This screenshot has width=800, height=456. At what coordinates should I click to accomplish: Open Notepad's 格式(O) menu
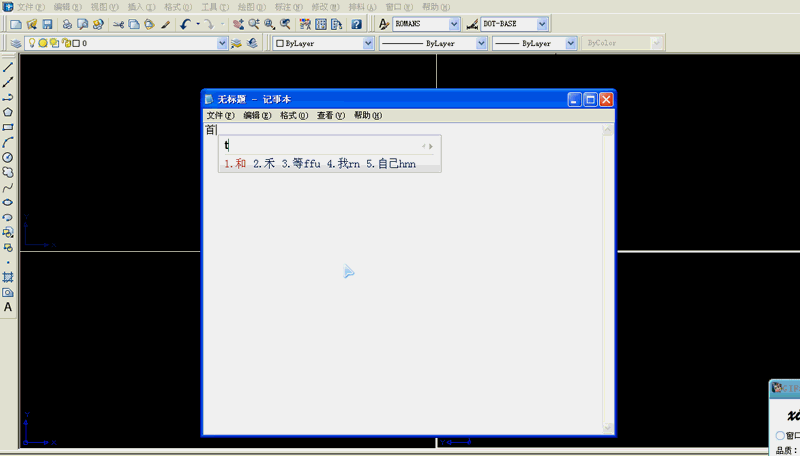point(294,116)
